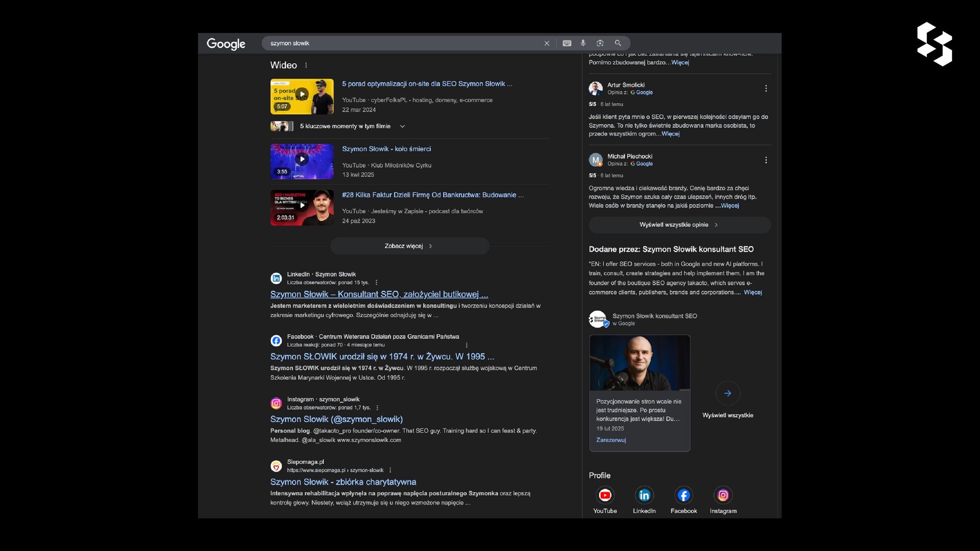Click Artur Smolicki's avatar
This screenshot has width=980, height=551.
(596, 89)
